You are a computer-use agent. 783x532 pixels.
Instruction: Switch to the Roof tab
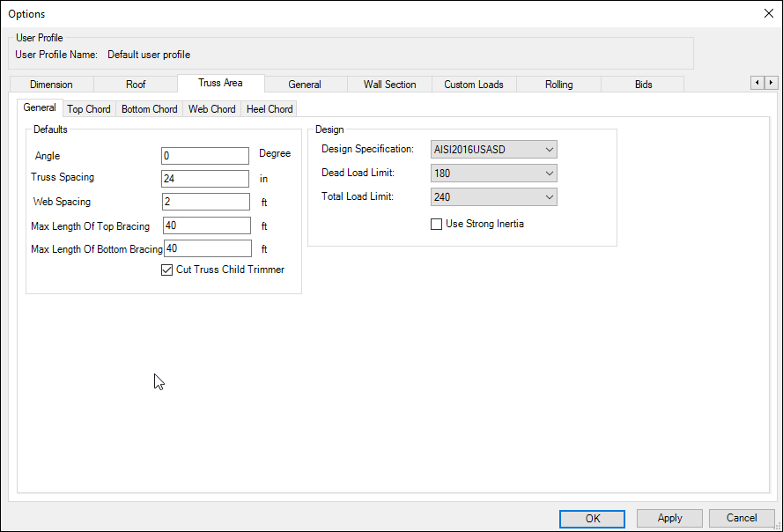[x=136, y=85]
